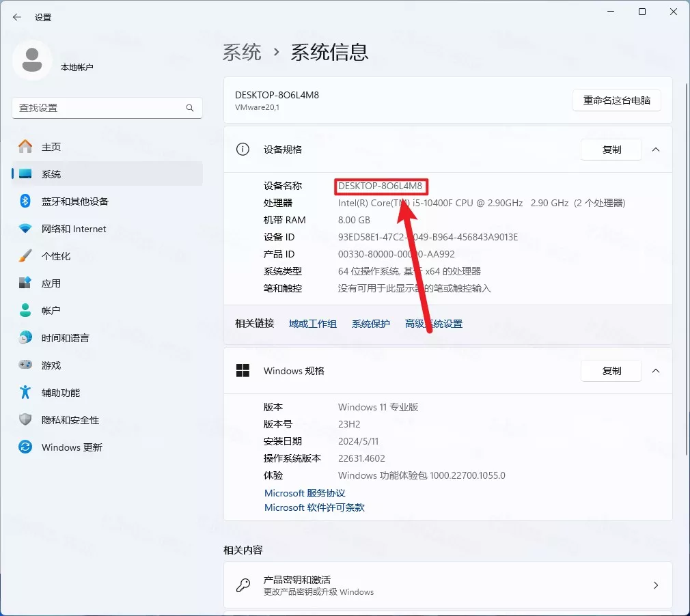Select the 蓝牙和其他设备 Bluetooth icon
The width and height of the screenshot is (690, 616).
[25, 201]
